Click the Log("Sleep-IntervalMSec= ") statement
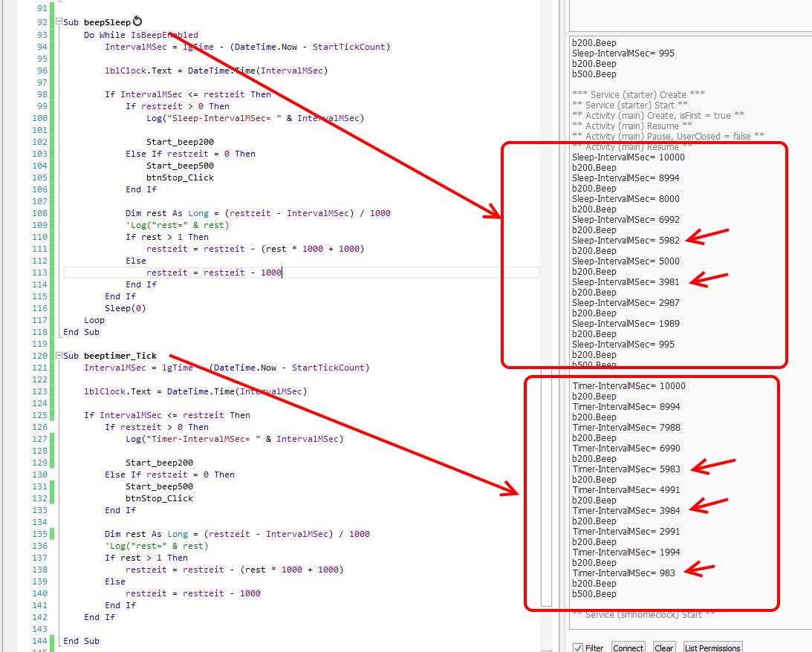Screen dimensions: 812x652 (x=255, y=118)
